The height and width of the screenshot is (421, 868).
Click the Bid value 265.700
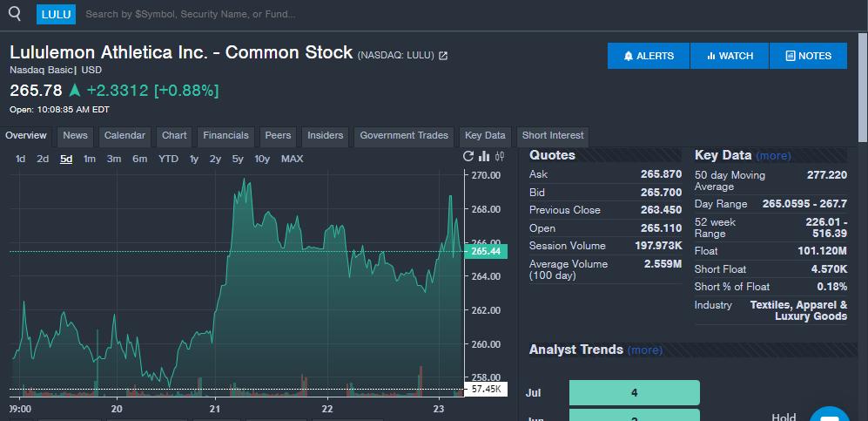[661, 193]
